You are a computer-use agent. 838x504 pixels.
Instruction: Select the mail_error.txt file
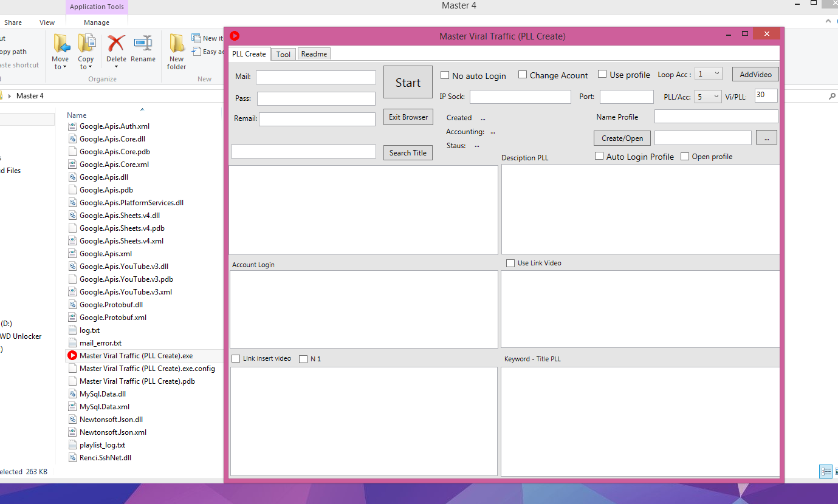coord(100,343)
